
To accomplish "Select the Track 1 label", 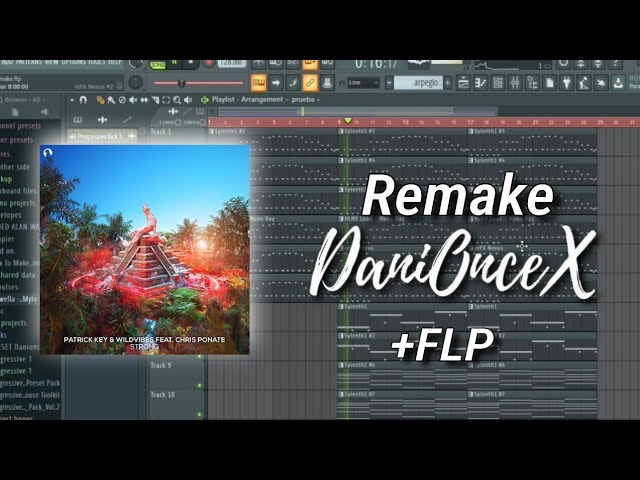I will (x=161, y=132).
